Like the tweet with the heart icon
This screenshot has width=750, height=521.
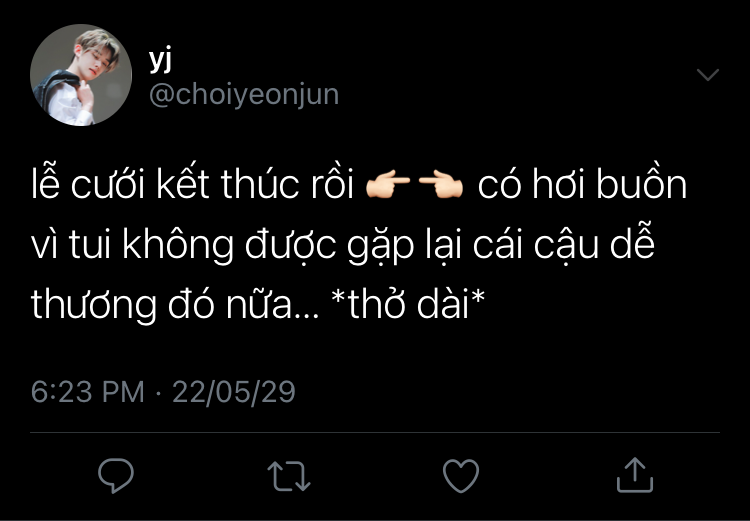coord(461,476)
